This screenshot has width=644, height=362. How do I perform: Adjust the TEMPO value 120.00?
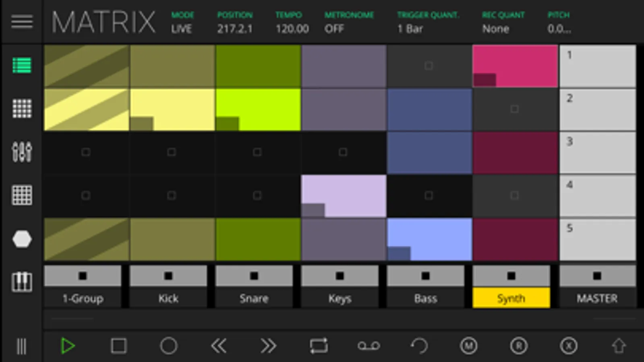click(x=292, y=23)
